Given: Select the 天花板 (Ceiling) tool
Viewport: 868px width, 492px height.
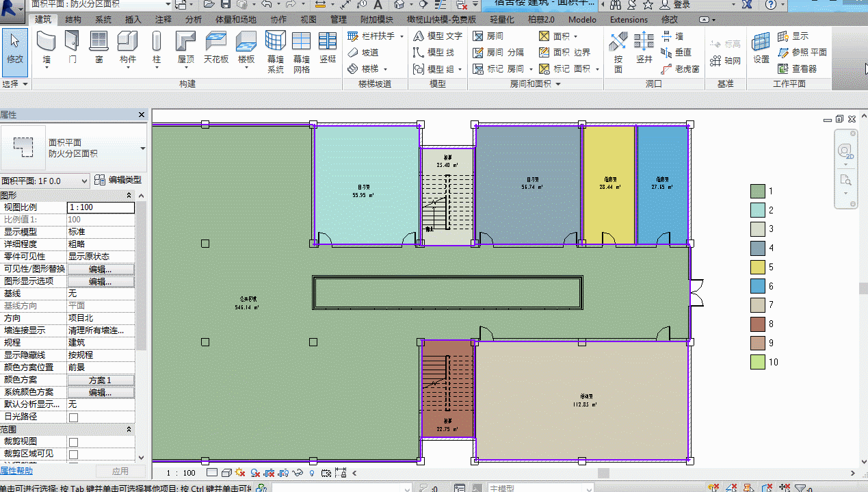Looking at the screenshot, I should (216, 48).
